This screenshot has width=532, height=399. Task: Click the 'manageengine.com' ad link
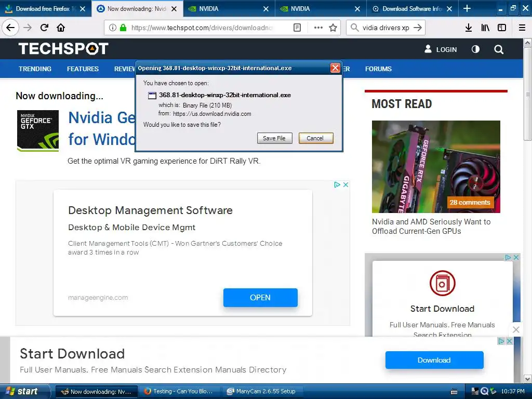pos(98,298)
